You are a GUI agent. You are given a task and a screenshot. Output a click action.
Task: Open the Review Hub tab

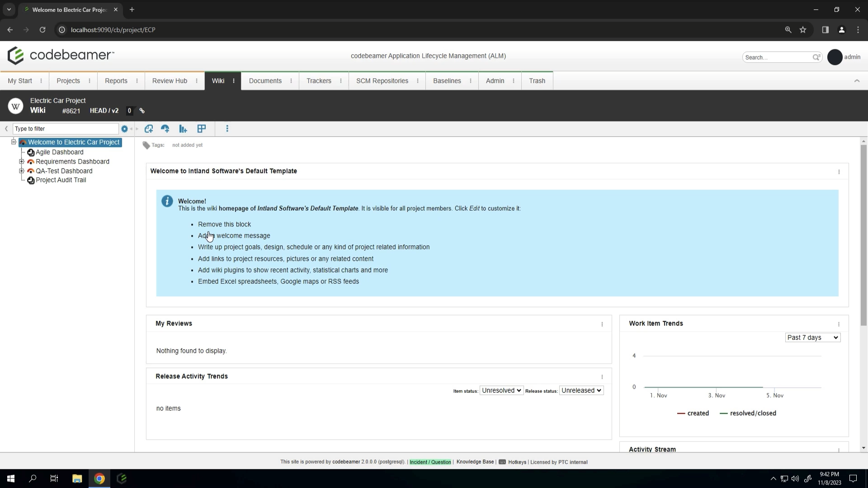(170, 81)
